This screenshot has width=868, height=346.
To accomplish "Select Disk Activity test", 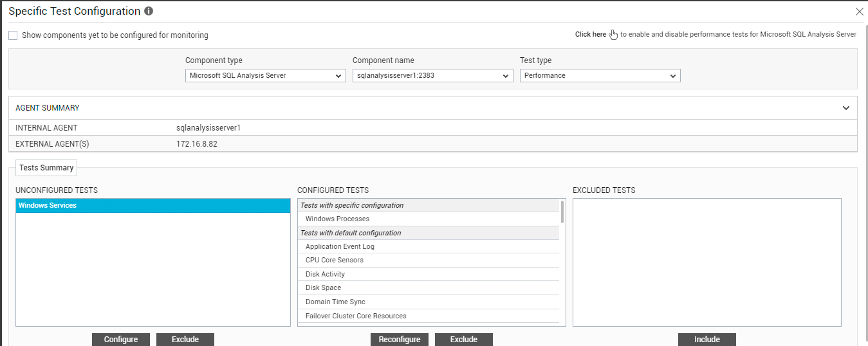I will click(x=429, y=275).
